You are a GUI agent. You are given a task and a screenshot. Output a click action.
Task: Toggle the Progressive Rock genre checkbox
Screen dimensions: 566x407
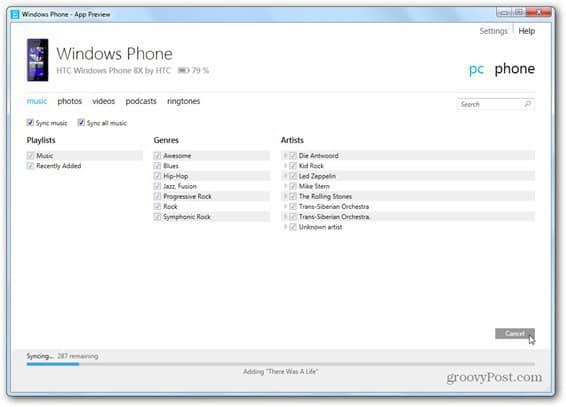tap(157, 196)
